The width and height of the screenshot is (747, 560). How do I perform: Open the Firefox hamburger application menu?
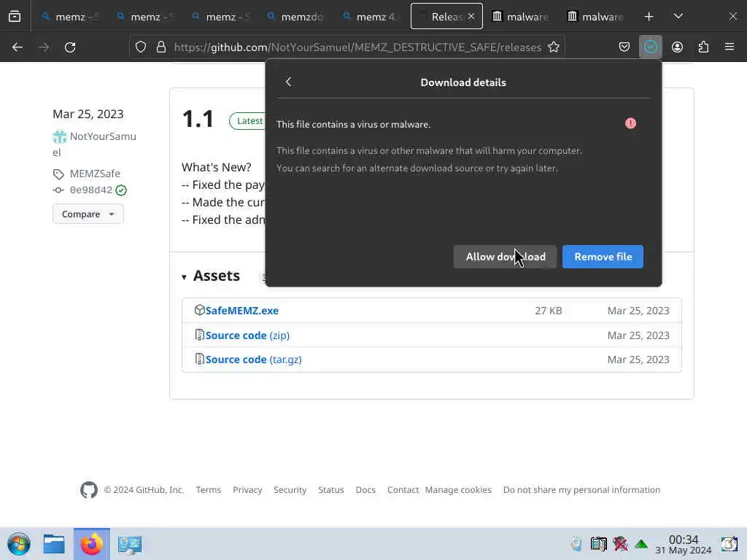(x=729, y=47)
